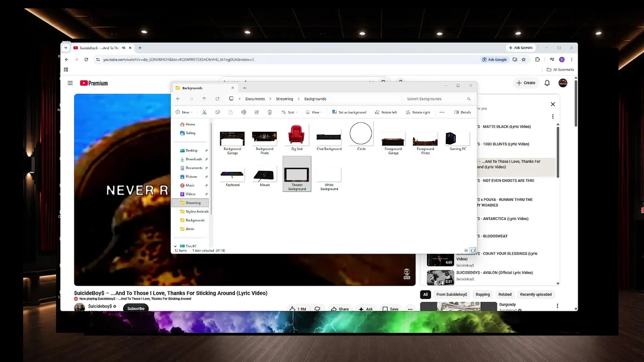Switch File Explorer to large thumbnails view icon
The width and height of the screenshot is (644, 362).
(x=473, y=250)
